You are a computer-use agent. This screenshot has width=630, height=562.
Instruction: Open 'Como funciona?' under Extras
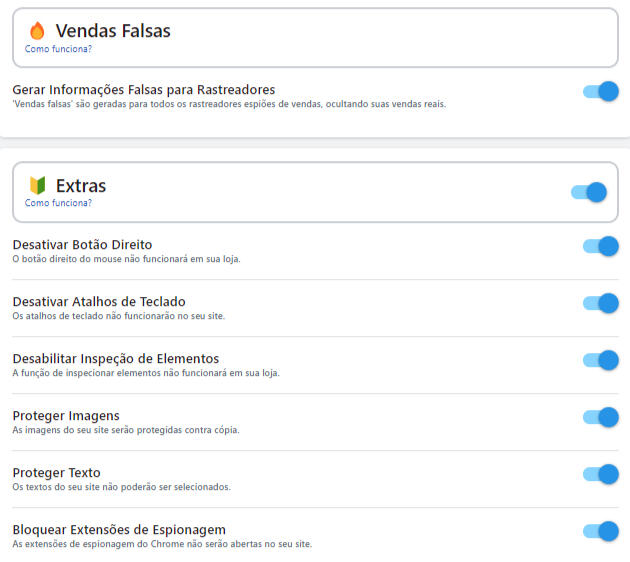click(58, 203)
